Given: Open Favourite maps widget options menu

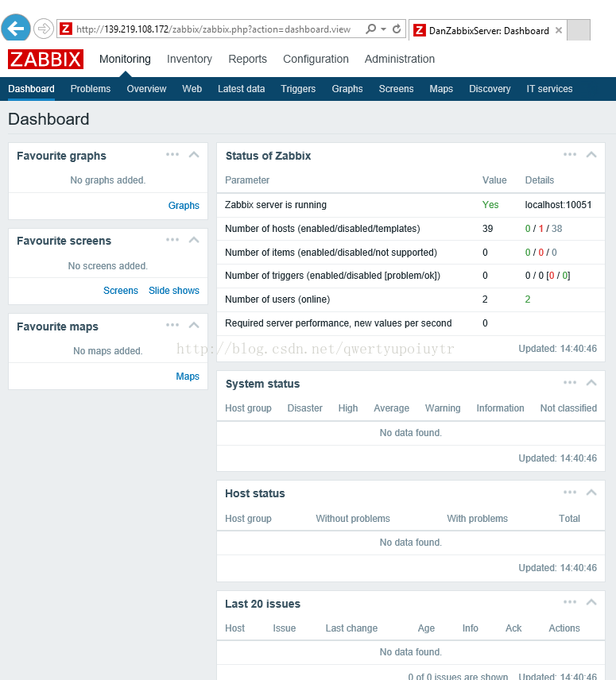Looking at the screenshot, I should point(172,325).
